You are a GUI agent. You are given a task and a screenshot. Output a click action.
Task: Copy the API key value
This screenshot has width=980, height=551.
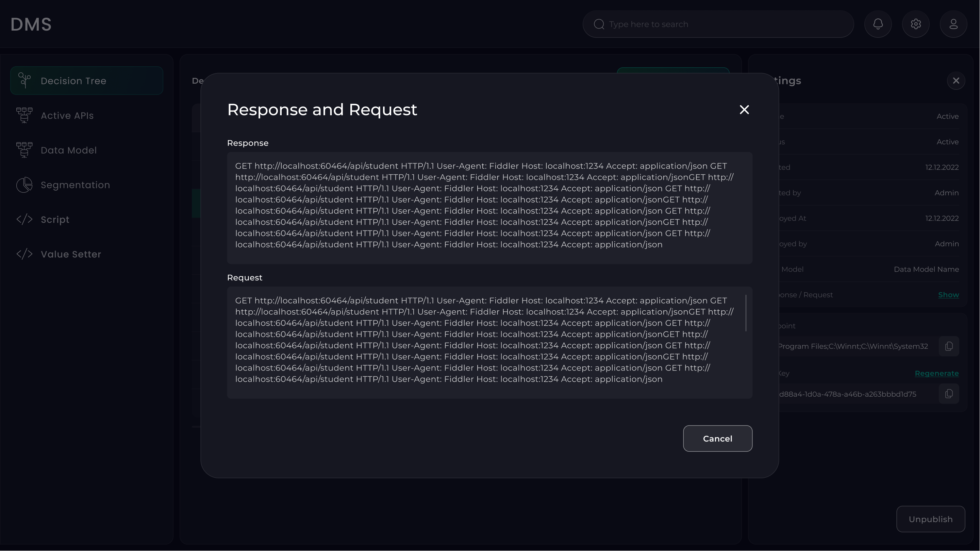click(x=948, y=394)
